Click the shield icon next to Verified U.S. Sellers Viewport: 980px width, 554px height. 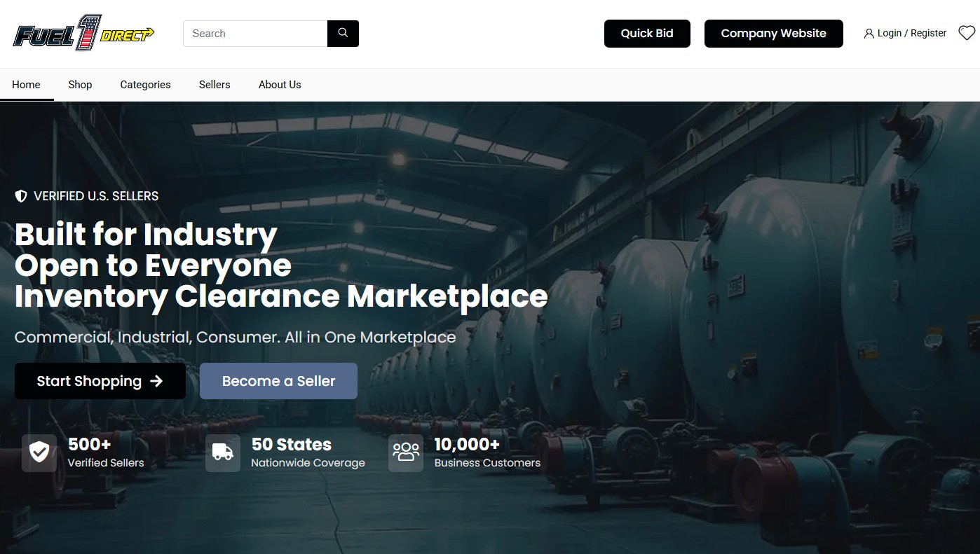pos(20,196)
